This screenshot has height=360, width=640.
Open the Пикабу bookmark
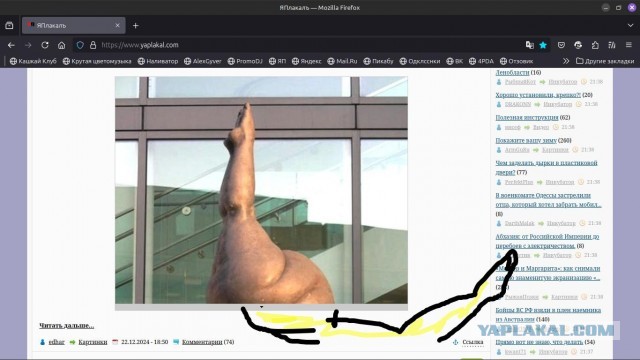click(x=378, y=61)
